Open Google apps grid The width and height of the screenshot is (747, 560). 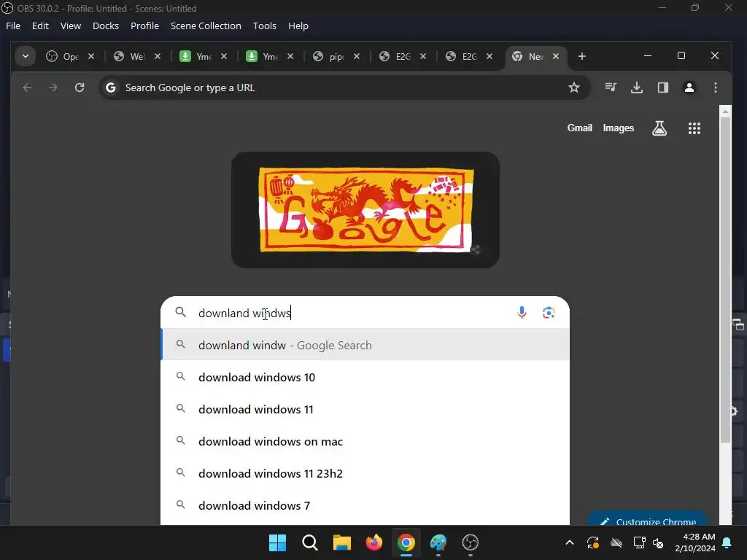[x=694, y=128]
